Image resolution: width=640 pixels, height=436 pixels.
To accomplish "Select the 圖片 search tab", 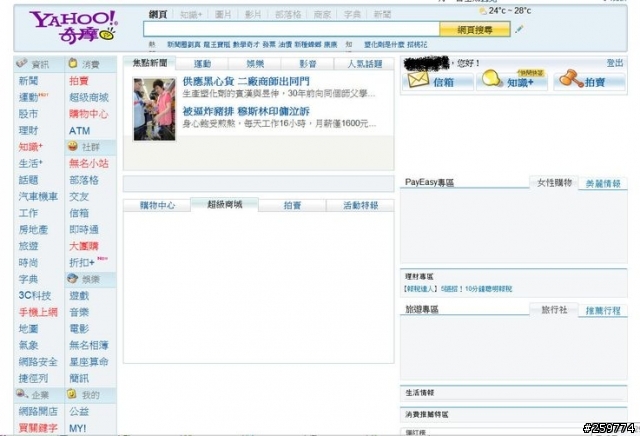I will tap(223, 15).
